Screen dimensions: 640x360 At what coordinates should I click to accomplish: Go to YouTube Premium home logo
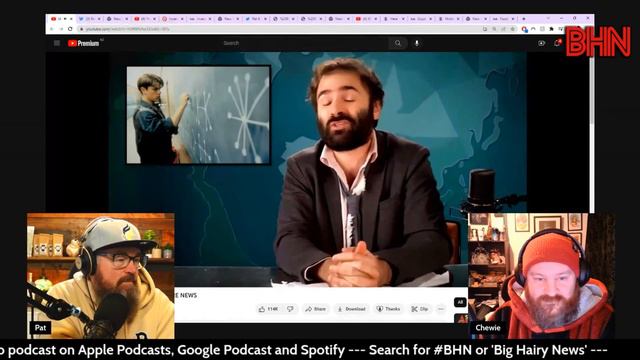[x=83, y=43]
